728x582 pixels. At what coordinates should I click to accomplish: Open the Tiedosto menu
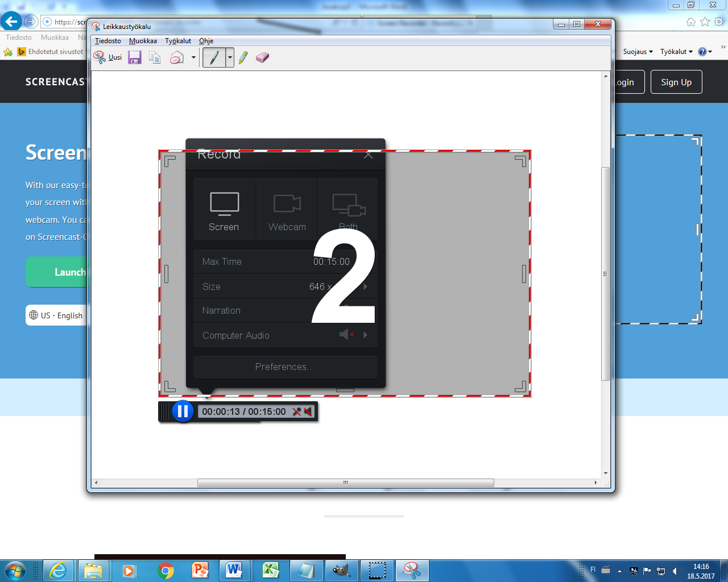[x=107, y=41]
